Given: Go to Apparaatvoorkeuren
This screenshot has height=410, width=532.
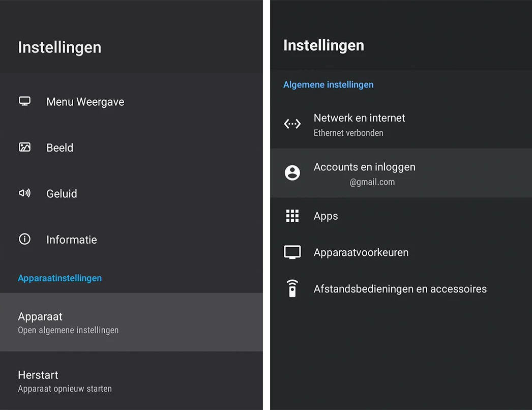Looking at the screenshot, I should tap(361, 253).
